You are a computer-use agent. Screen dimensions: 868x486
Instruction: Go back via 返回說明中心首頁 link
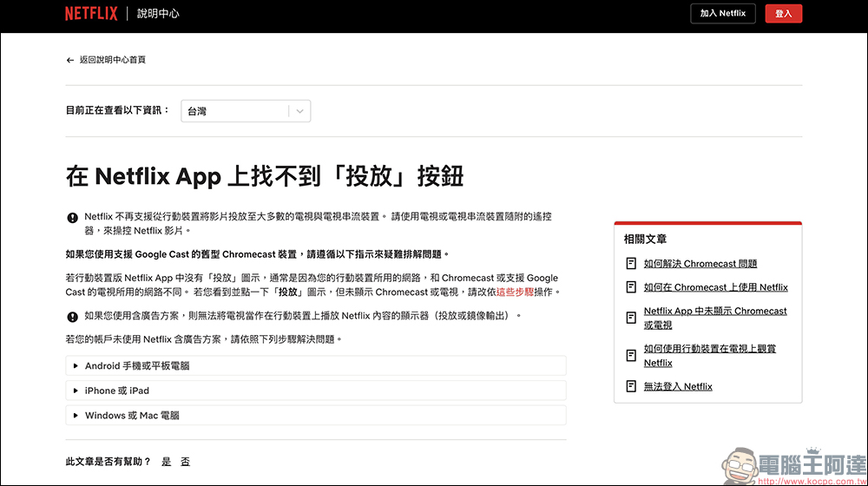[x=112, y=60]
